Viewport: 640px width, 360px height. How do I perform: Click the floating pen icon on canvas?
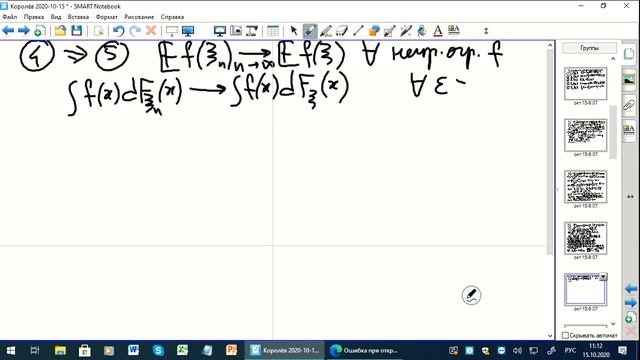471,295
